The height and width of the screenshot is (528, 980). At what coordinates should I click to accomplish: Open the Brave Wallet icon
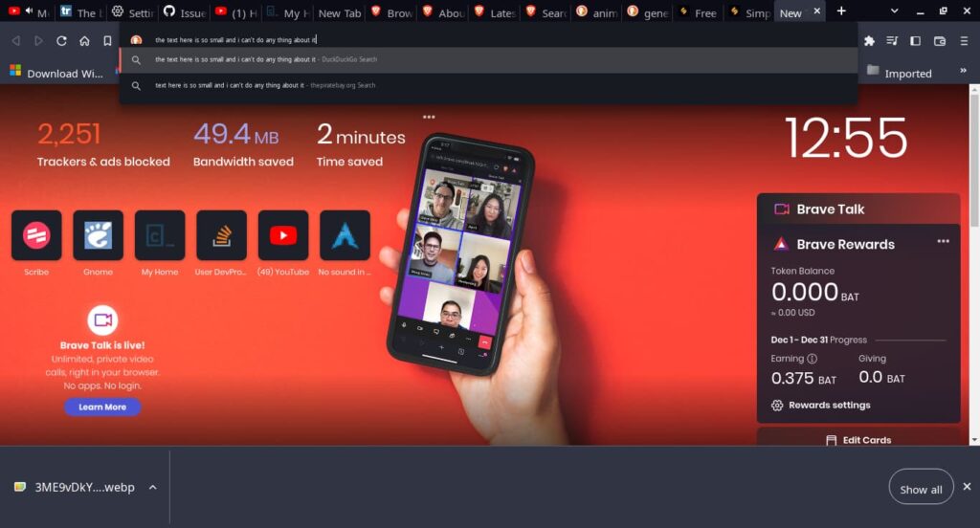[x=940, y=40]
